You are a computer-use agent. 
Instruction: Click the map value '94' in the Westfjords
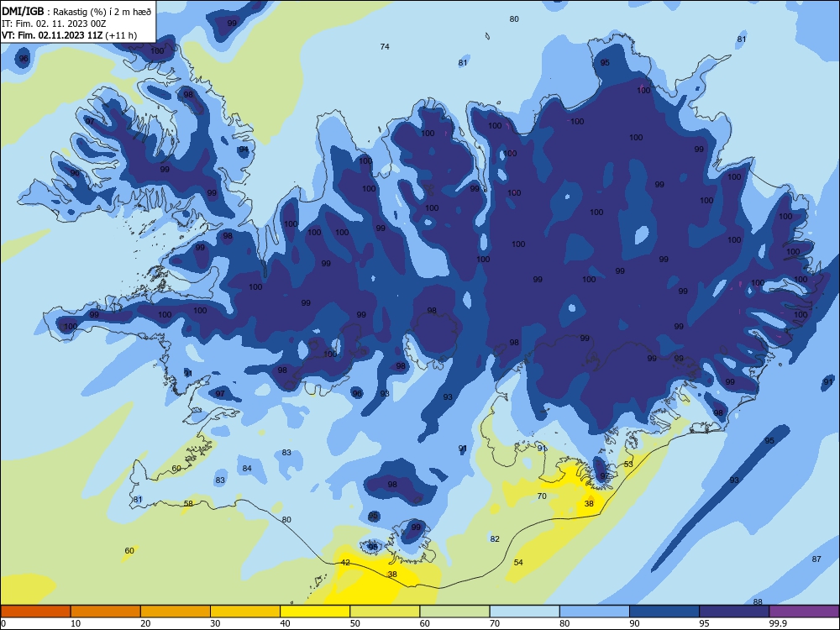(244, 150)
